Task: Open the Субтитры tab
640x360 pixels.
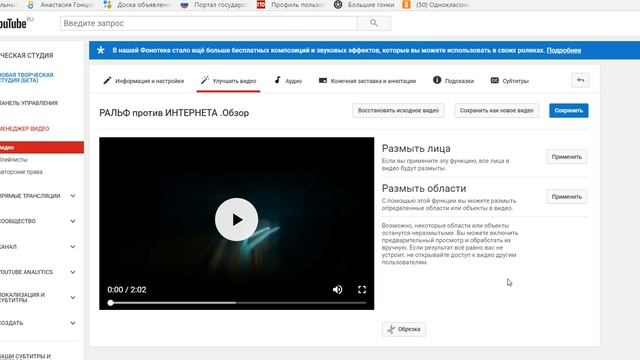Action: point(509,81)
